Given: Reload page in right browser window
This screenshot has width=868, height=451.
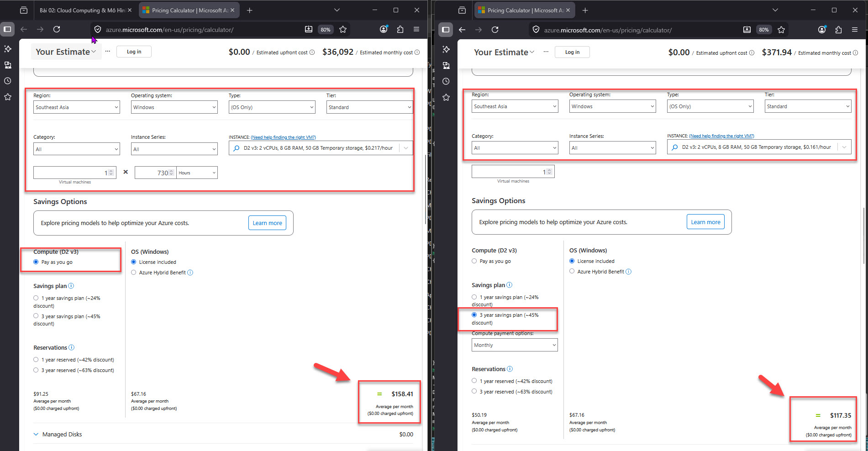Looking at the screenshot, I should click(x=495, y=30).
